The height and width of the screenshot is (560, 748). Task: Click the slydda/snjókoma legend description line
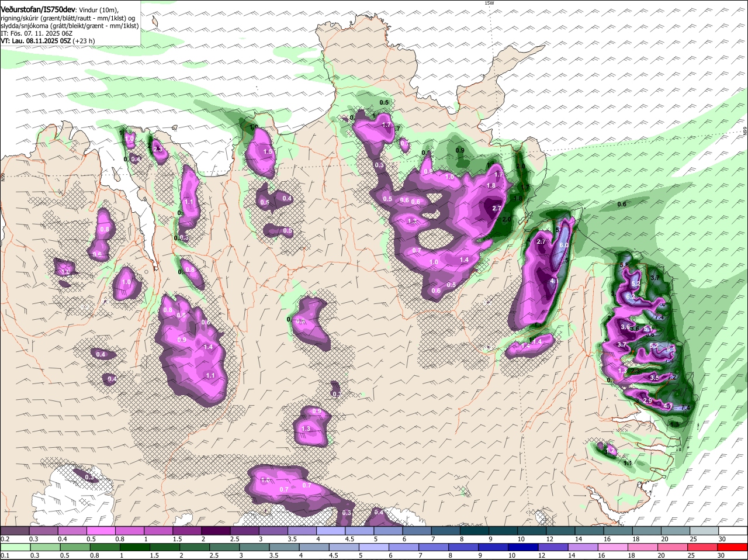point(70,26)
